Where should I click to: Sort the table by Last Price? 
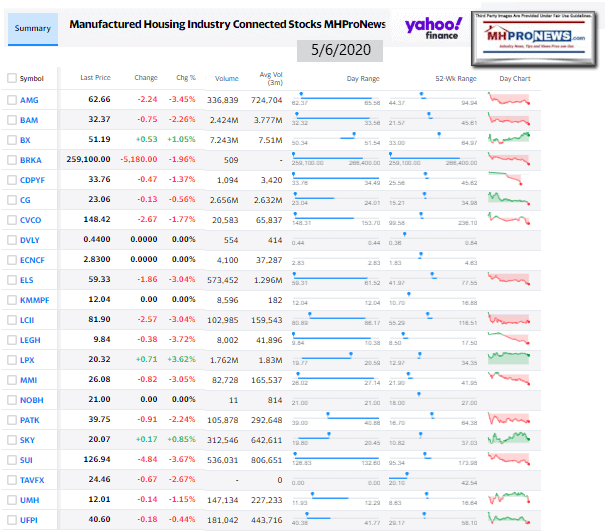pos(95,77)
